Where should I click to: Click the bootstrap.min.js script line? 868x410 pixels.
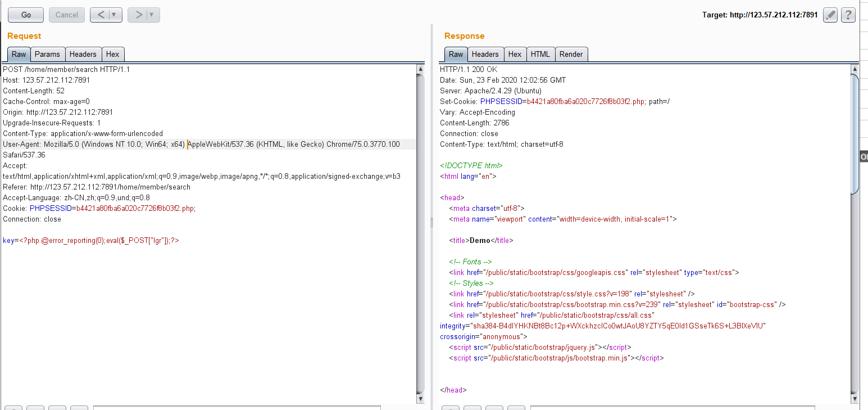[556, 358]
